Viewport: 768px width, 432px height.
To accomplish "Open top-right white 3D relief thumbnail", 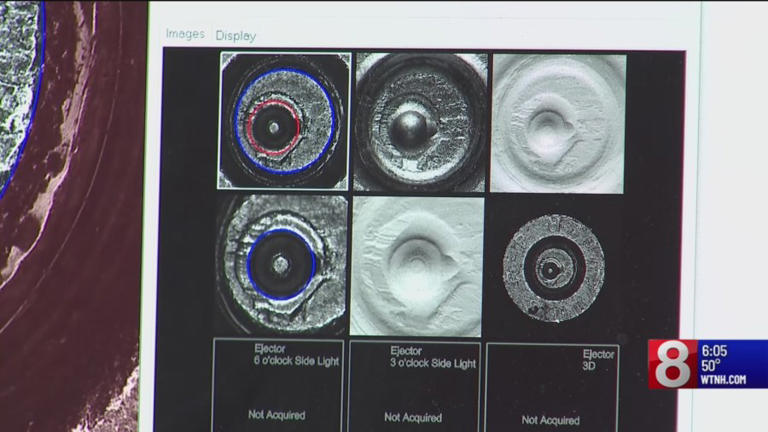I will click(x=558, y=122).
